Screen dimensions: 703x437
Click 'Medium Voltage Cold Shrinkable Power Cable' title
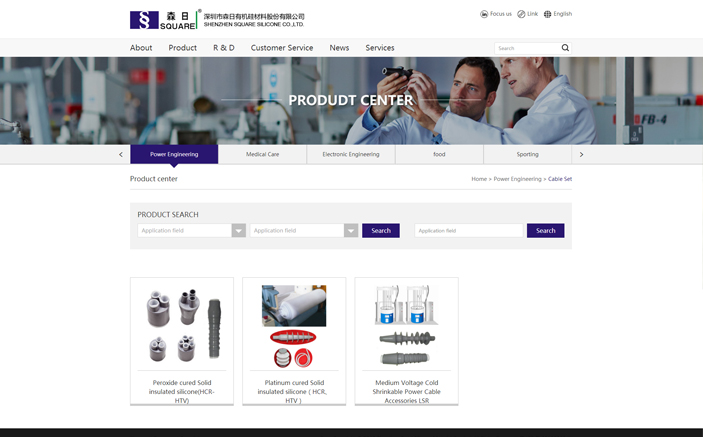point(407,391)
